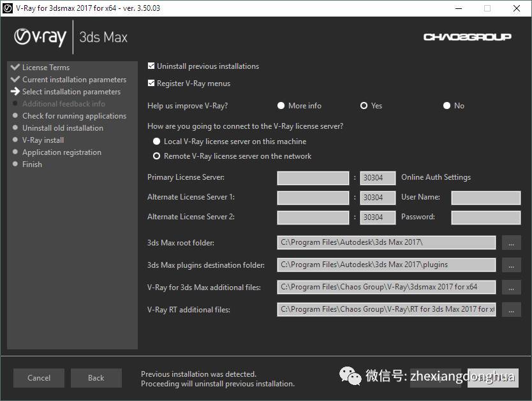The width and height of the screenshot is (532, 401).
Task: Minimize the V-Ray installer window
Action: pyautogui.click(x=459, y=8)
